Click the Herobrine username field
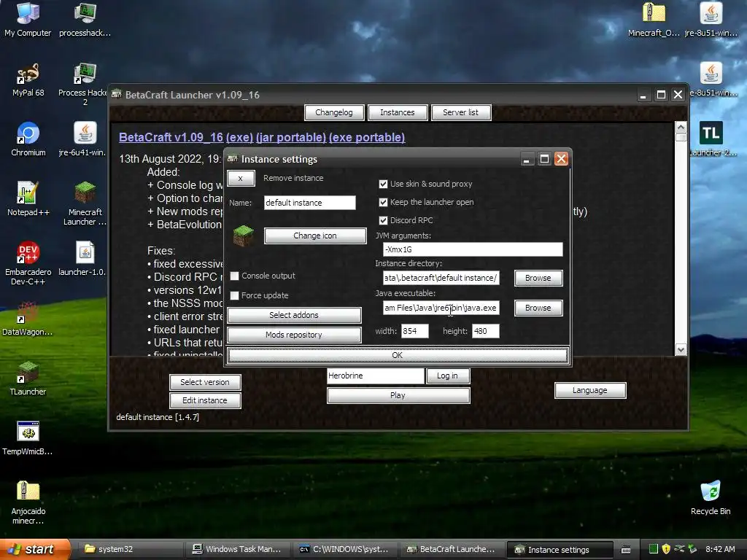Screen dimensions: 747x560 click(x=376, y=376)
